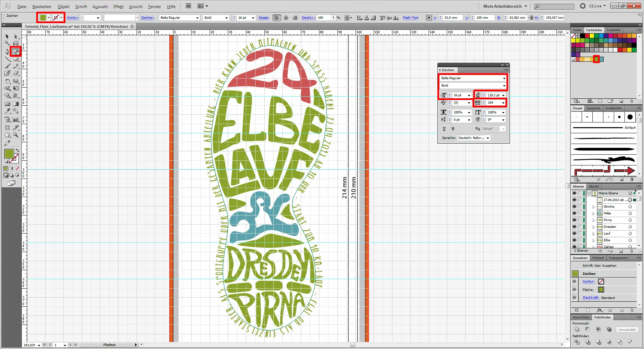Hide the Striche layer
The image size is (644, 349).
pos(574,207)
